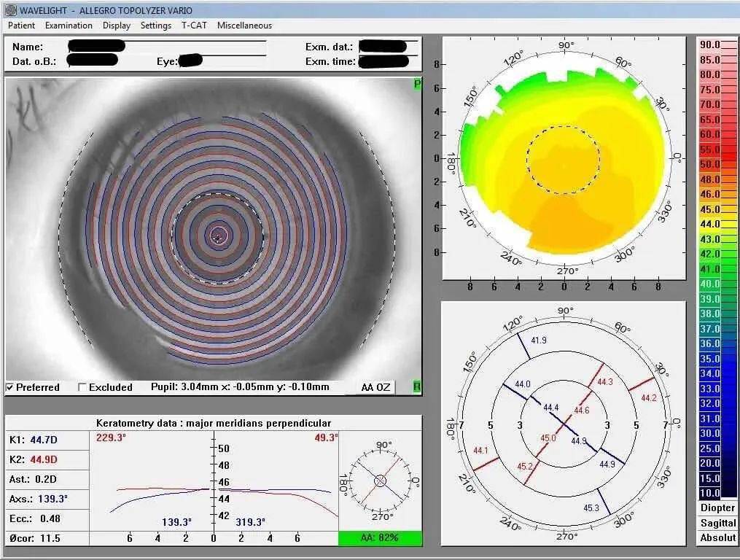Click the green AA: 82% indicator bar
Image resolution: width=740 pixels, height=560 pixels.
click(x=380, y=538)
